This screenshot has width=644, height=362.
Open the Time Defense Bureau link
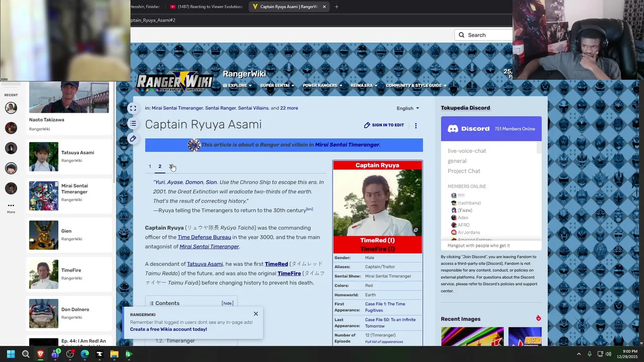[204, 237]
